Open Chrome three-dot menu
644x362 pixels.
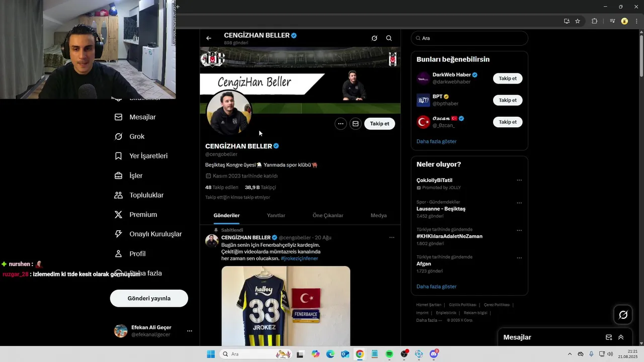tap(637, 21)
